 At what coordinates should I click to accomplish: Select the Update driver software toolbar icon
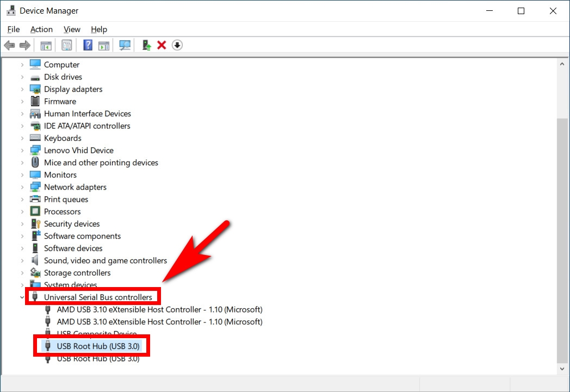pyautogui.click(x=146, y=45)
